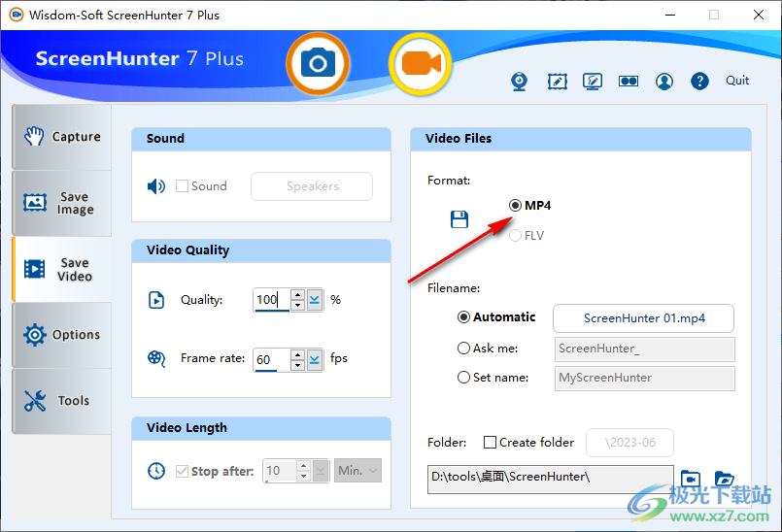Click the orange video record button
This screenshot has height=532, width=782.
[421, 64]
